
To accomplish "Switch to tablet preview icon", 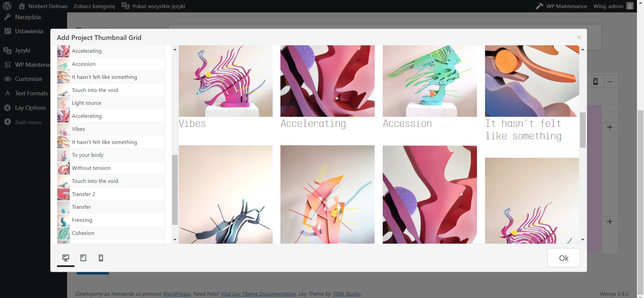I will (x=83, y=258).
